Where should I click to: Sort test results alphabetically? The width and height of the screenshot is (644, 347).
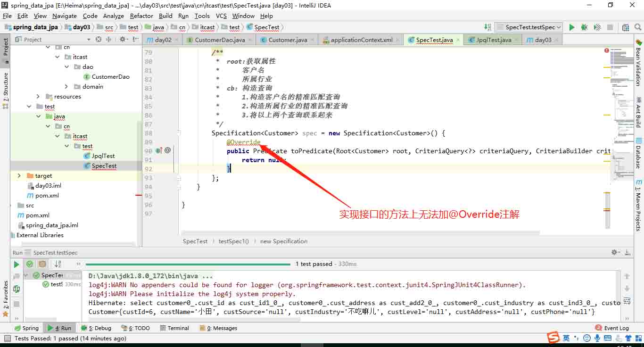click(58, 264)
